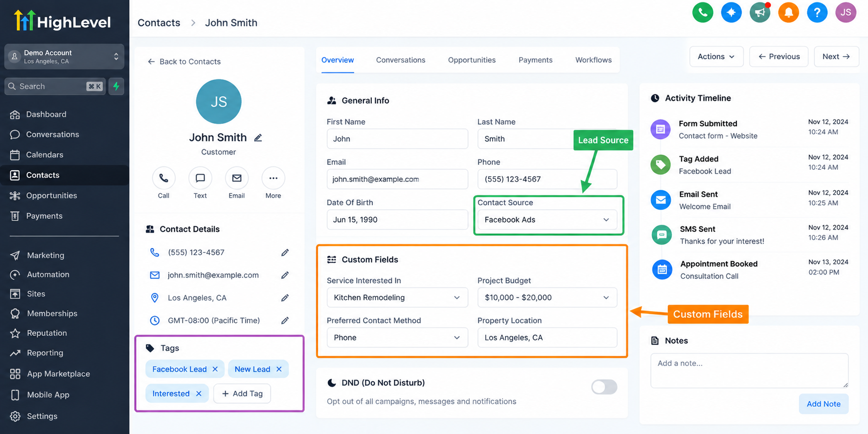Screen dimensions: 868x434
Task: Remove the New Lead tag
Action: (x=279, y=369)
